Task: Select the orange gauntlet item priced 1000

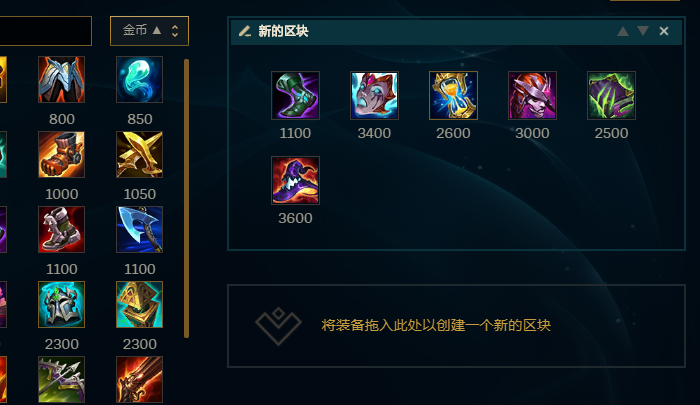Action: (x=61, y=154)
